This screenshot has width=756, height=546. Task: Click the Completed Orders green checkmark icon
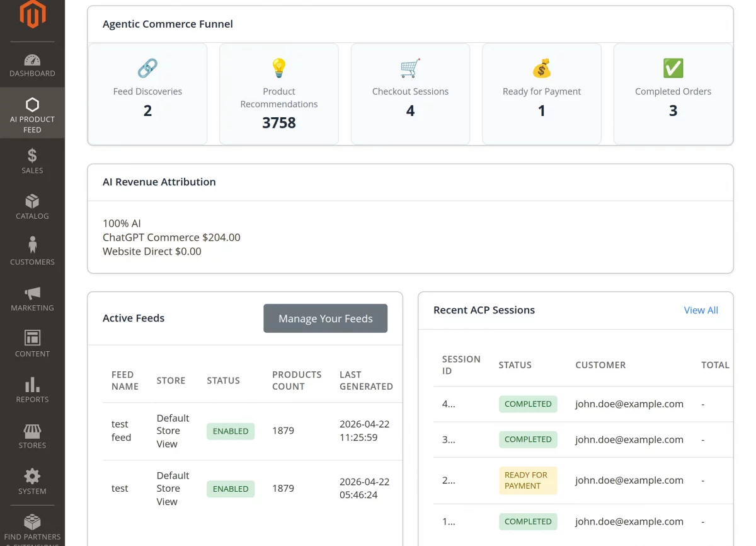click(x=673, y=68)
